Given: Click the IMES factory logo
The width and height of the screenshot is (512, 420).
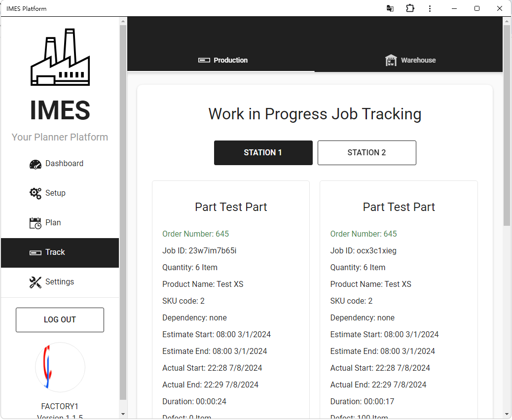Looking at the screenshot, I should point(60,57).
